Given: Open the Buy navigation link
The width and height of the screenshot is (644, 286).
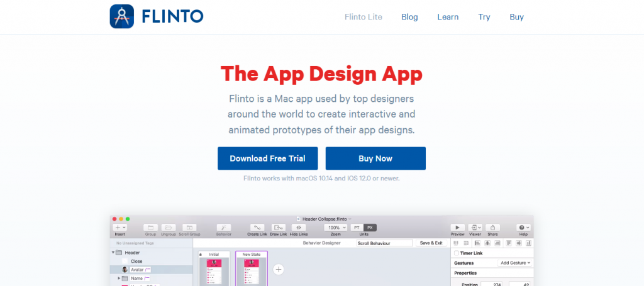Looking at the screenshot, I should click(x=517, y=17).
